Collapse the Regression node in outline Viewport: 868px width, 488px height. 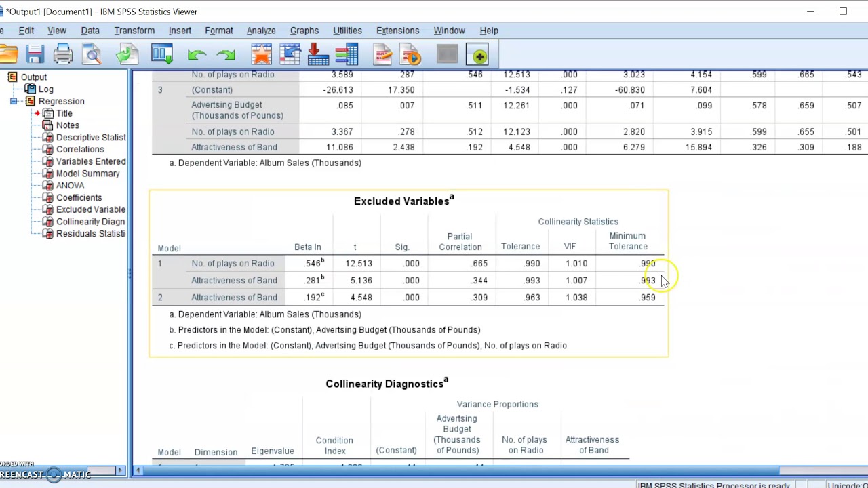tap(14, 102)
